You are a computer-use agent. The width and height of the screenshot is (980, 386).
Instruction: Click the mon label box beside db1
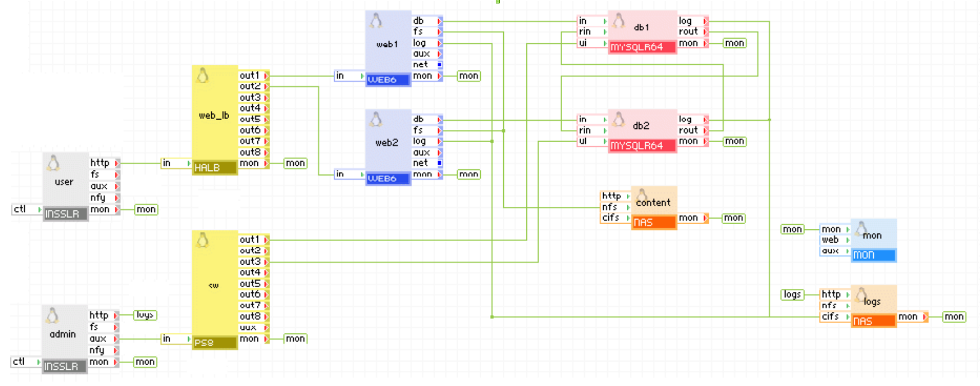pos(734,43)
